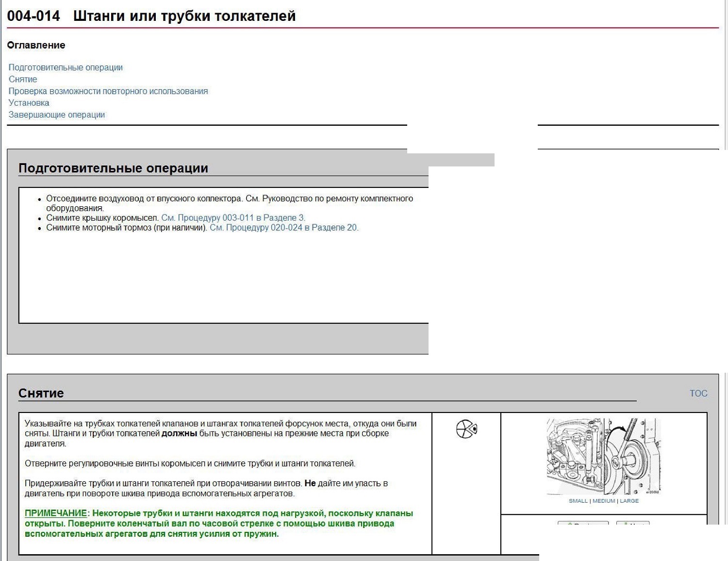Open the 'Завершающие операции' contents link
Screen dimensions: 728x561
[57, 115]
